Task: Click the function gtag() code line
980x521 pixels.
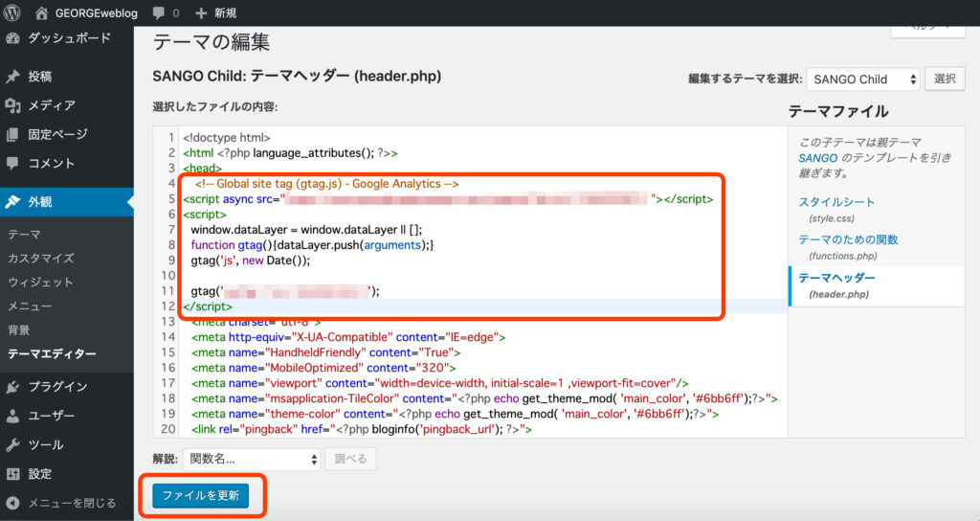Action: (x=312, y=245)
